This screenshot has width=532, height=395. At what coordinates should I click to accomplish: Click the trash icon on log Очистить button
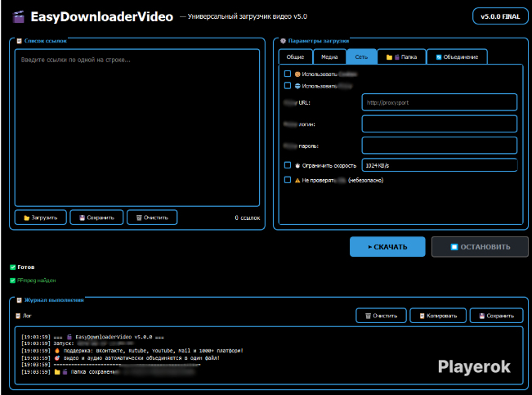point(368,316)
